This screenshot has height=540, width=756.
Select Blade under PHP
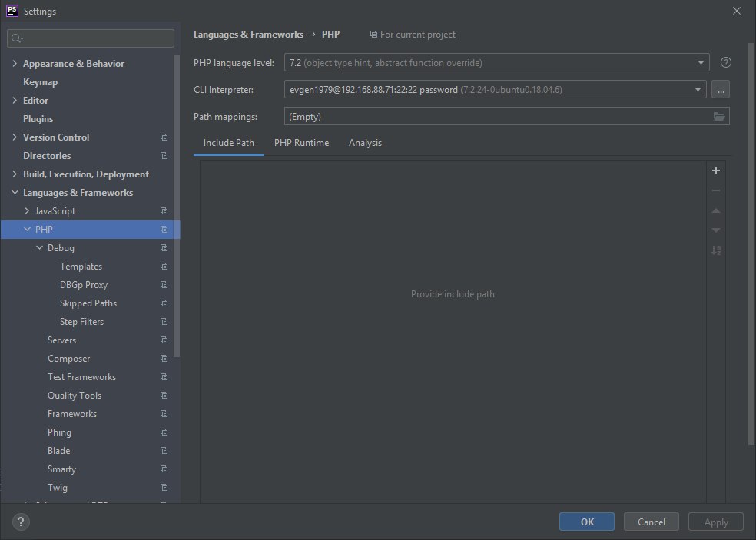pyautogui.click(x=58, y=451)
